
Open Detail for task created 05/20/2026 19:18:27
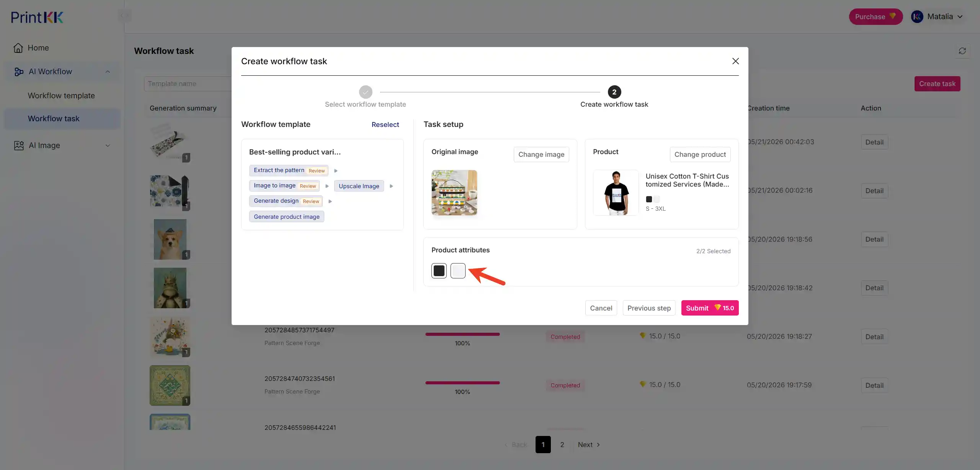[x=874, y=337]
